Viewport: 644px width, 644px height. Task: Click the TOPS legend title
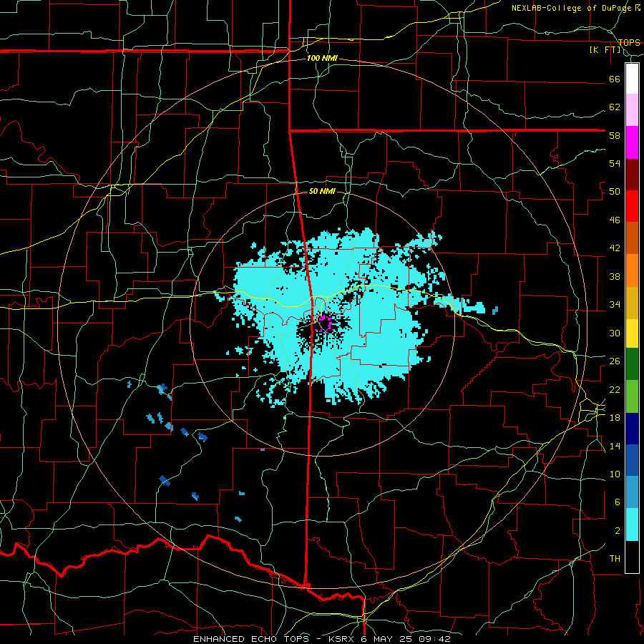coord(629,42)
